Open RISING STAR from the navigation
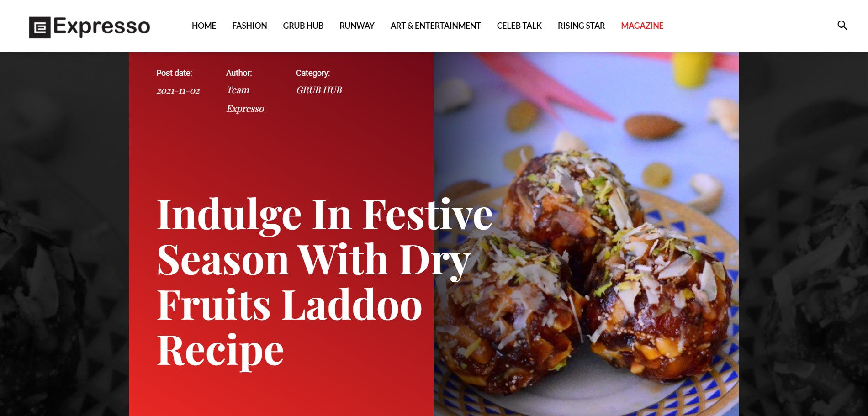Viewport: 868px width, 416px height. 581,26
